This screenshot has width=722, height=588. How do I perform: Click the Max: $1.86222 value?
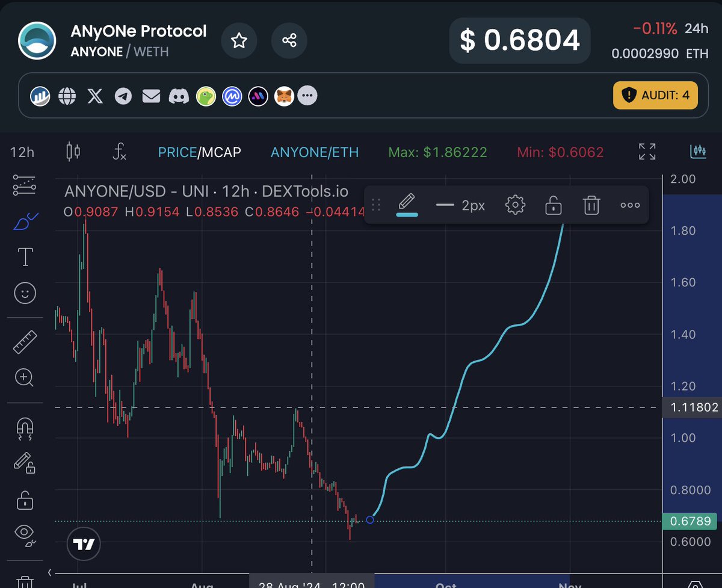pos(438,152)
